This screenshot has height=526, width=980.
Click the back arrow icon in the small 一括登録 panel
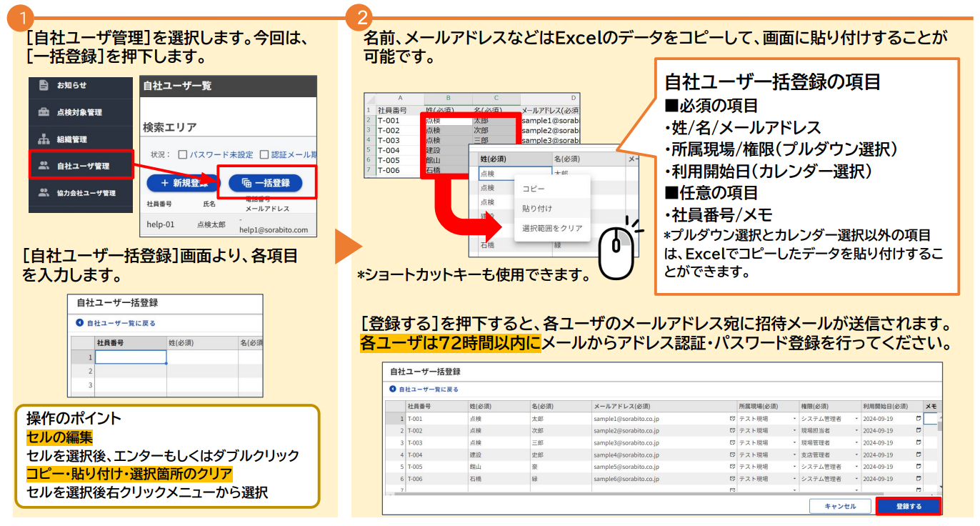pos(80,323)
